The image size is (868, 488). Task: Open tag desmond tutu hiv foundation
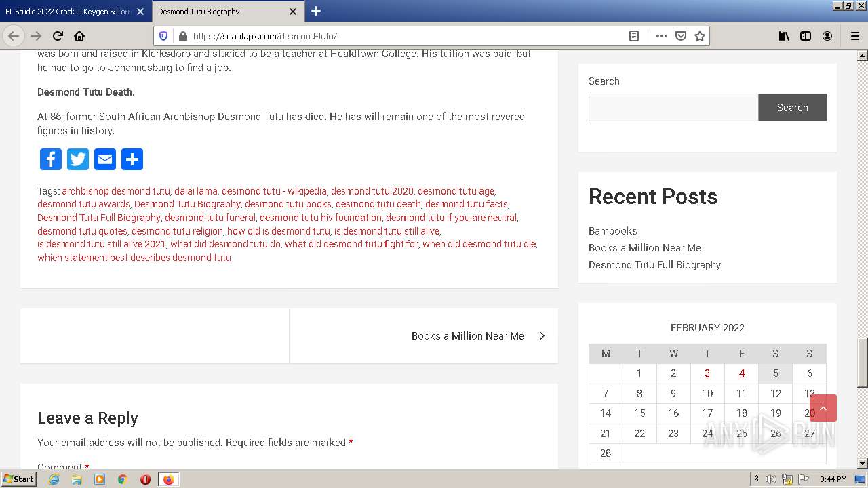321,218
